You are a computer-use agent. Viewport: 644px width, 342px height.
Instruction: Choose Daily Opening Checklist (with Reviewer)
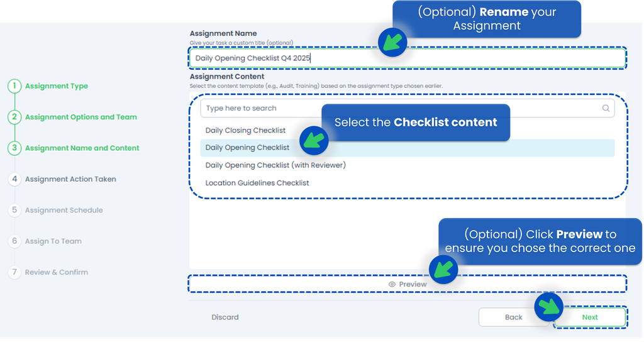tap(275, 165)
